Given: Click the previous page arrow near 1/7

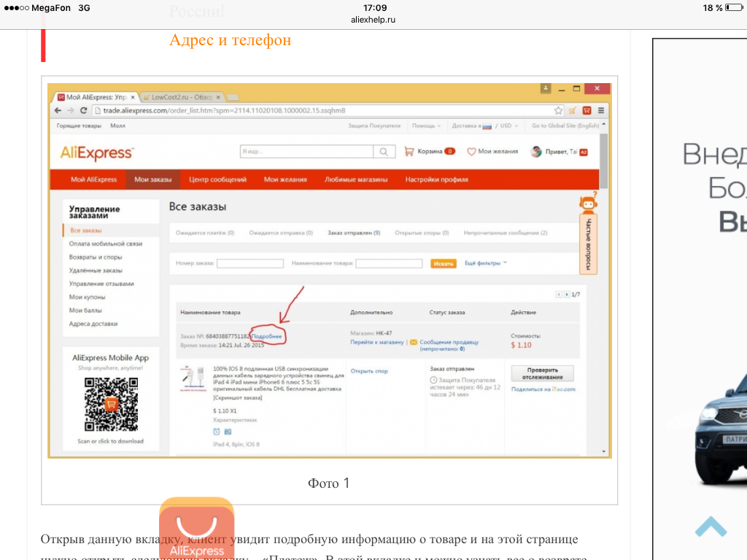Looking at the screenshot, I should (x=558, y=295).
